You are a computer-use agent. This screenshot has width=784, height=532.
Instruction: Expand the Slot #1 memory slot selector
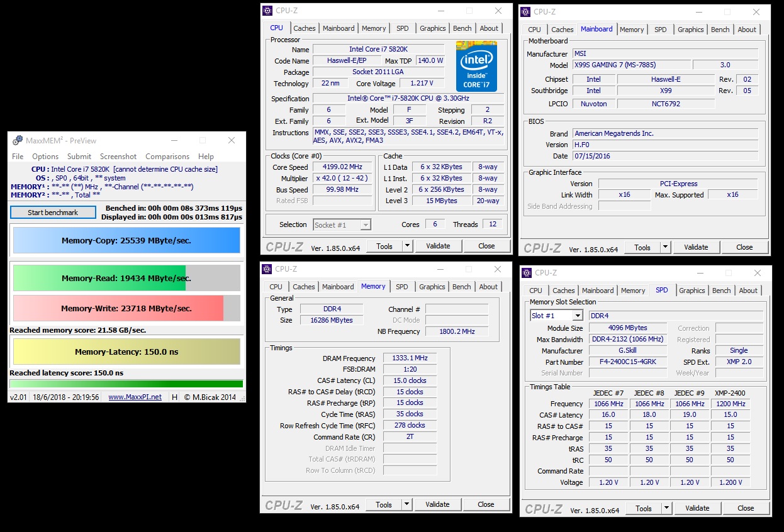578,316
